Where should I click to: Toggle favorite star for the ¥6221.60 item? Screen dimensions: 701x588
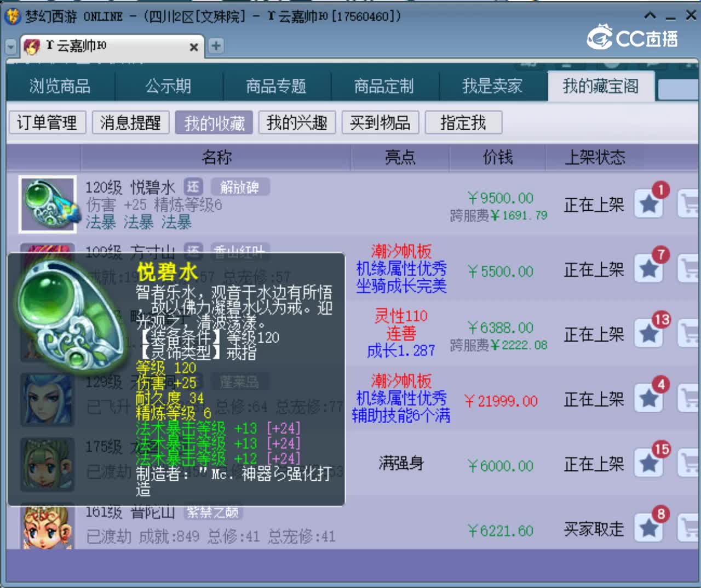click(x=649, y=528)
